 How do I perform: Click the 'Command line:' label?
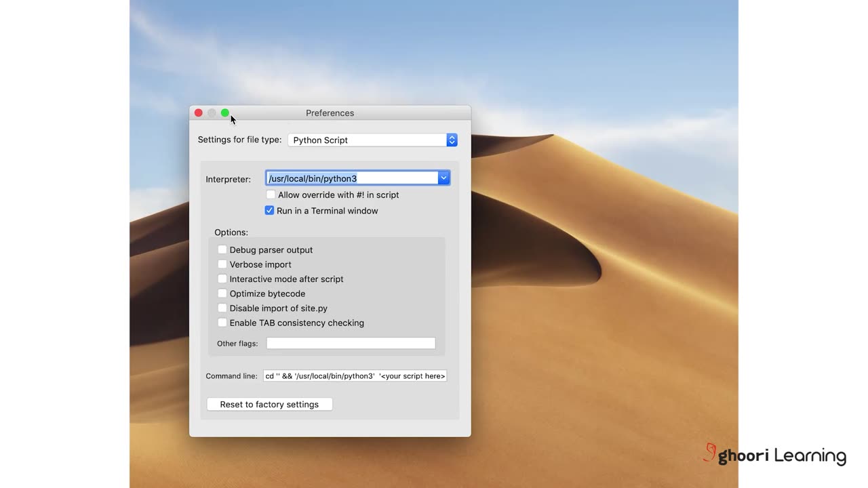[x=232, y=376]
